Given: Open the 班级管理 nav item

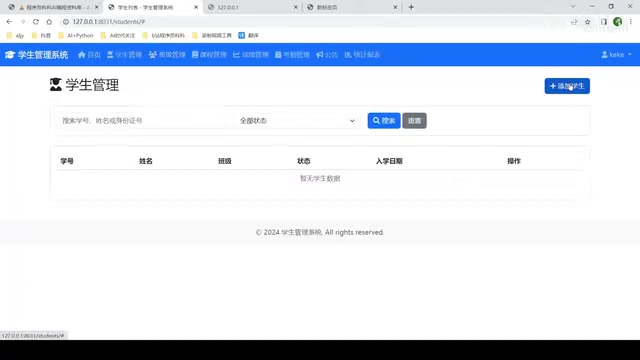Looking at the screenshot, I should point(167,55).
